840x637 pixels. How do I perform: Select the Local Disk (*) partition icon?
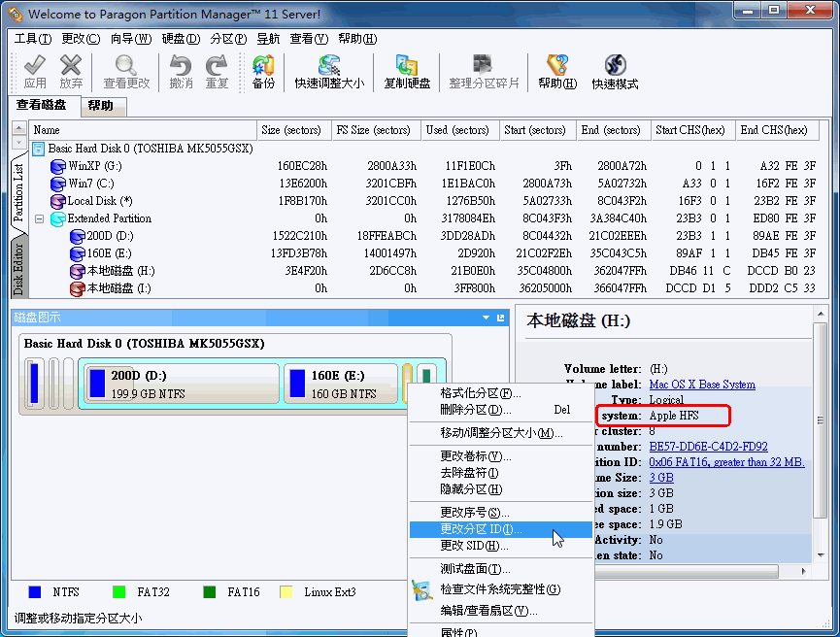pyautogui.click(x=58, y=201)
